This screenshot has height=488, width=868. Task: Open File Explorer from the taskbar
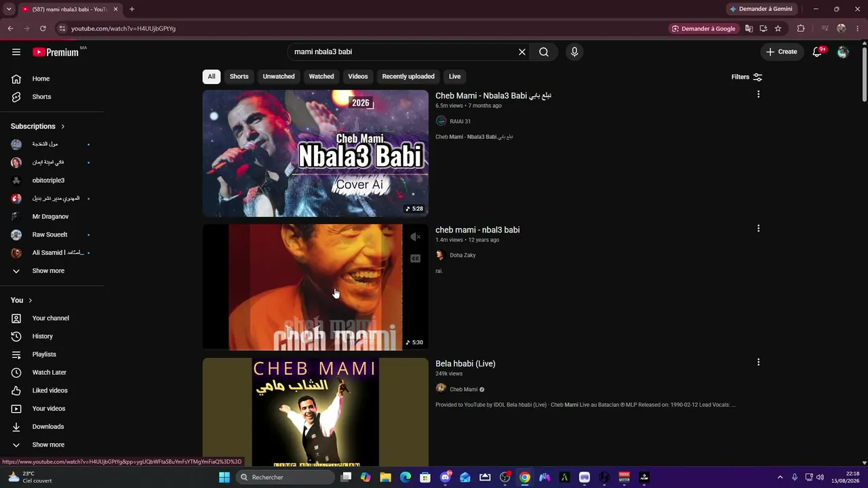point(385,477)
